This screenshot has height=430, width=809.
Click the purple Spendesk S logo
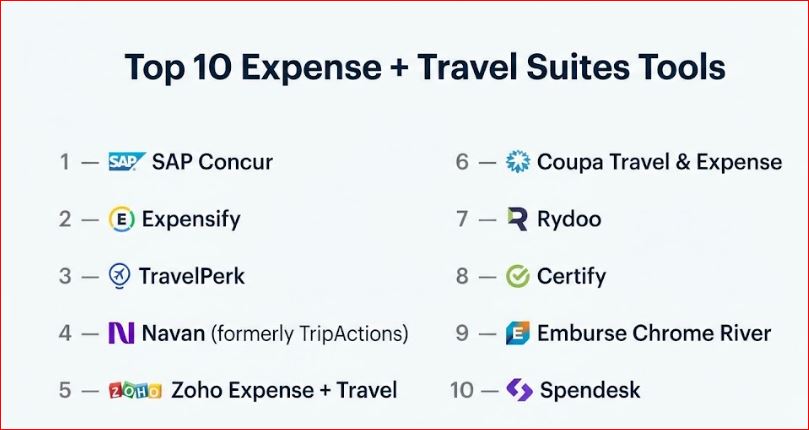click(518, 390)
